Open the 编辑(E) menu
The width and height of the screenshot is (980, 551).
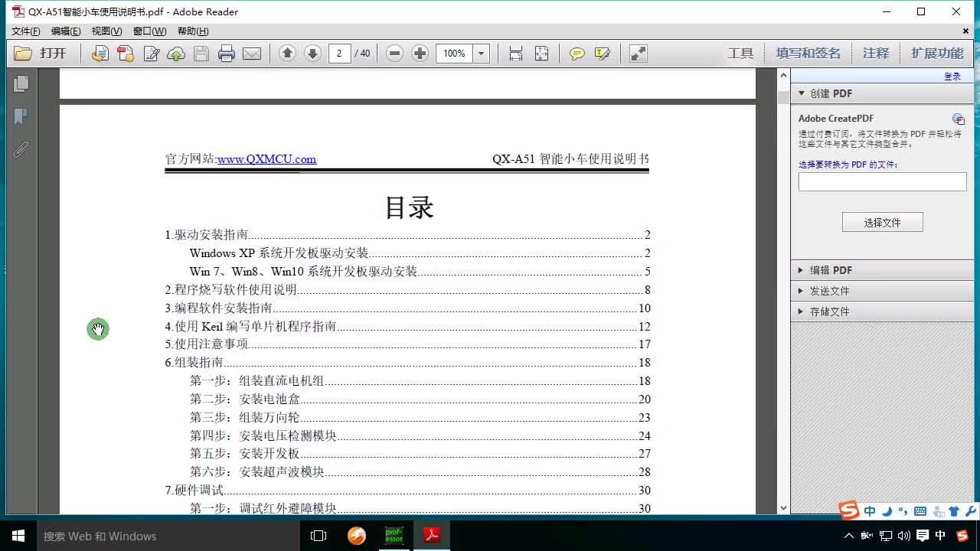[x=66, y=31]
